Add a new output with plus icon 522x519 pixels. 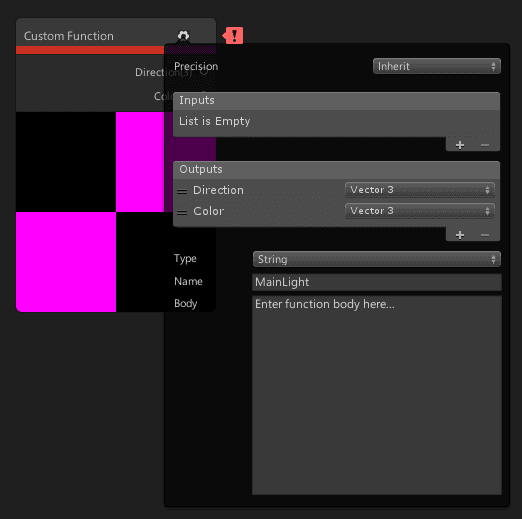pyautogui.click(x=460, y=235)
